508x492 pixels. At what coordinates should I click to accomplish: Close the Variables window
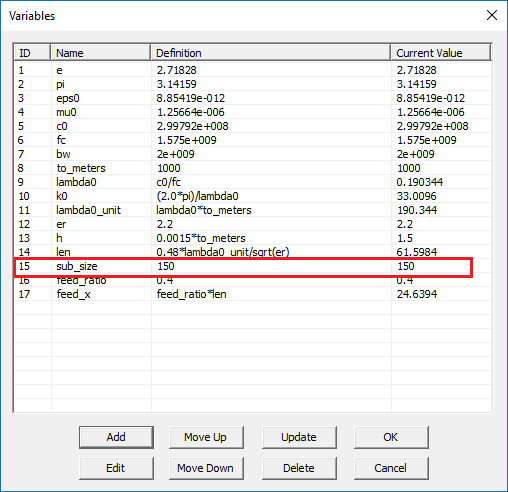click(x=492, y=15)
